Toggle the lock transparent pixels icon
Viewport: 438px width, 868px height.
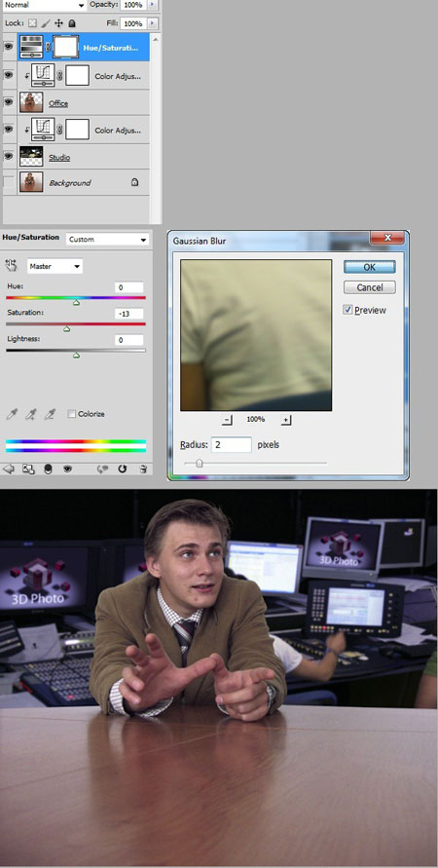pyautogui.click(x=32, y=23)
